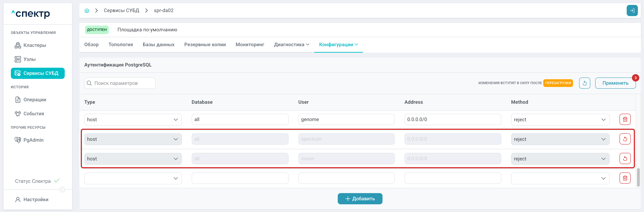Screen dimensions: 644x212
Task: Click the User column header
Action: pyautogui.click(x=303, y=102)
